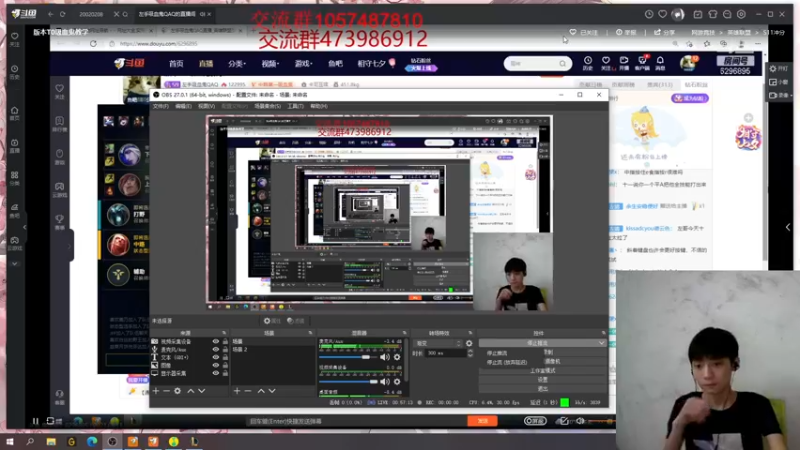
Task: Move scene up in OBS Scenes panel
Action: (261, 391)
